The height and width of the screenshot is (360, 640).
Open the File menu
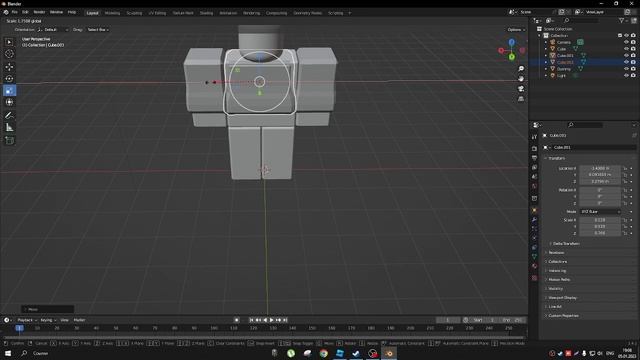(x=15, y=12)
